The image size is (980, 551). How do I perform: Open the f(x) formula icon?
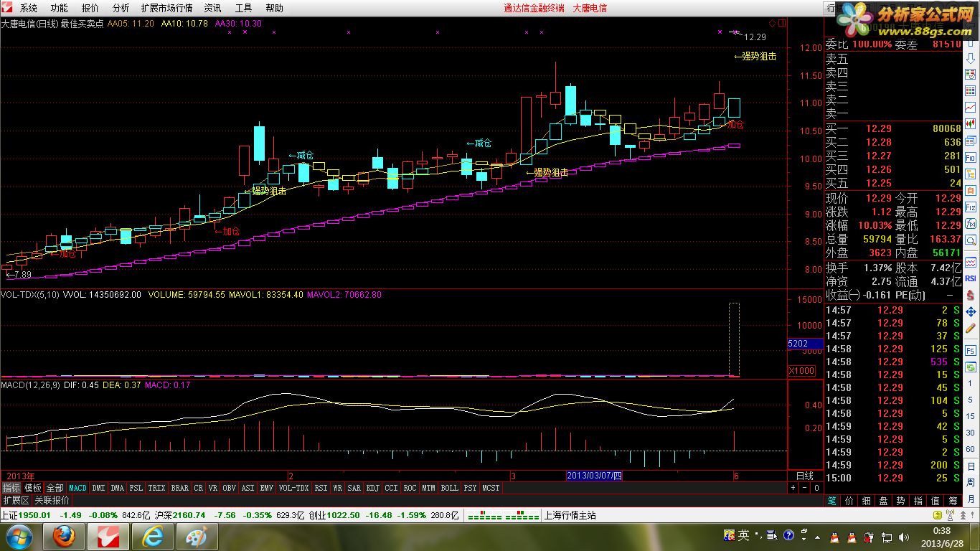[971, 224]
